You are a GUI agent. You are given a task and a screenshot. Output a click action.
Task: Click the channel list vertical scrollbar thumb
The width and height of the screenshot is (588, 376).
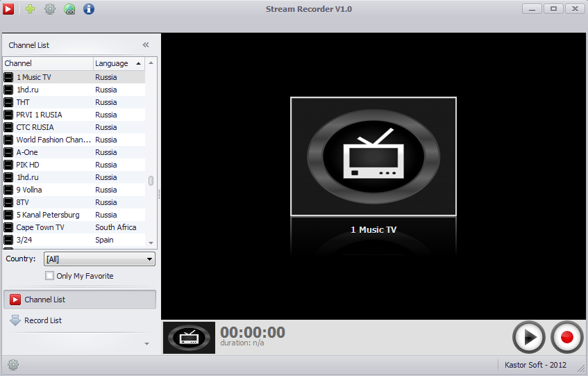151,181
